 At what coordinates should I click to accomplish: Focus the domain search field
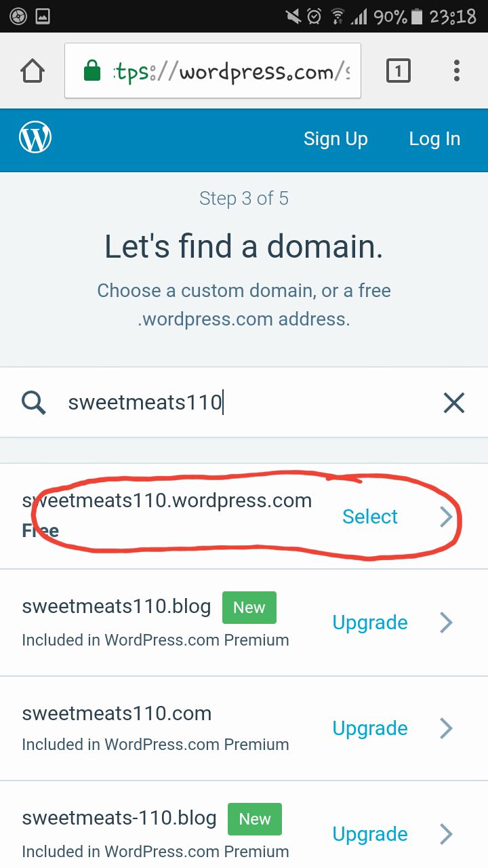pos(244,403)
